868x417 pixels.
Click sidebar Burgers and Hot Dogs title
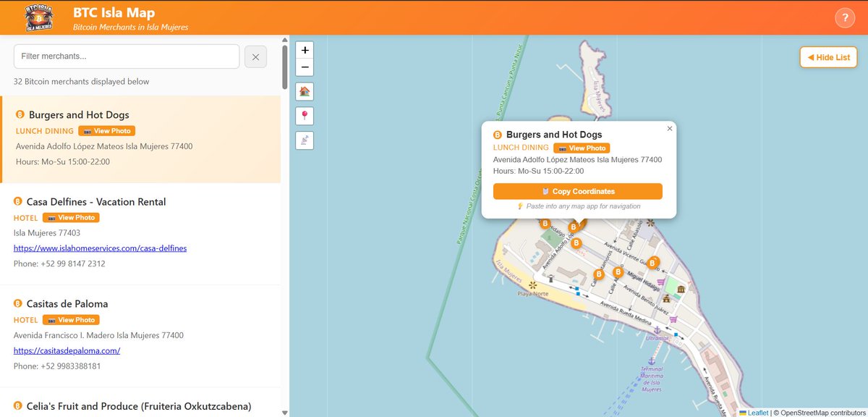coord(79,115)
